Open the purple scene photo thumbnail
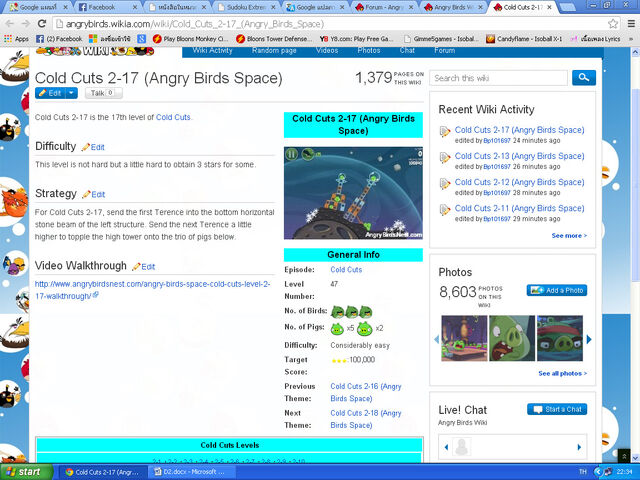The width and height of the screenshot is (640, 480). [464, 338]
